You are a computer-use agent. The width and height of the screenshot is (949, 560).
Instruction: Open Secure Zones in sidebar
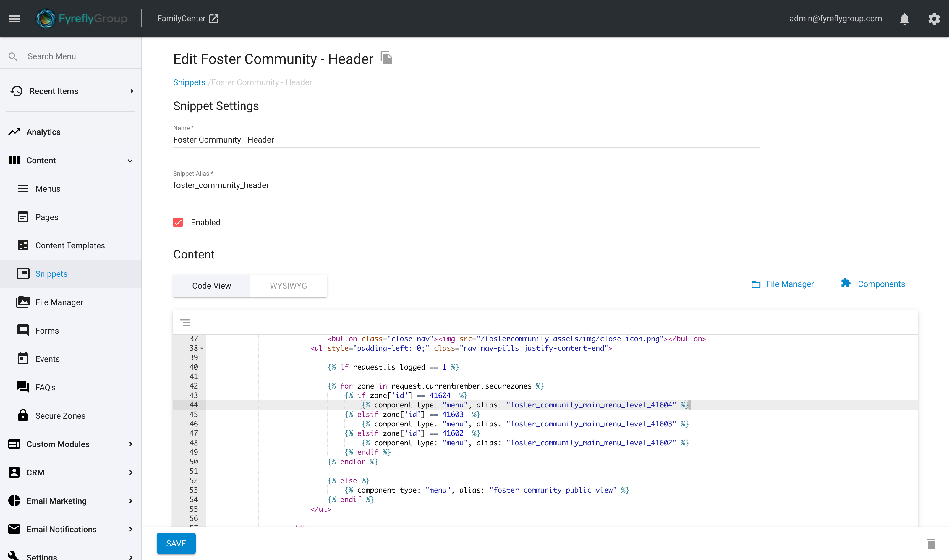(60, 415)
